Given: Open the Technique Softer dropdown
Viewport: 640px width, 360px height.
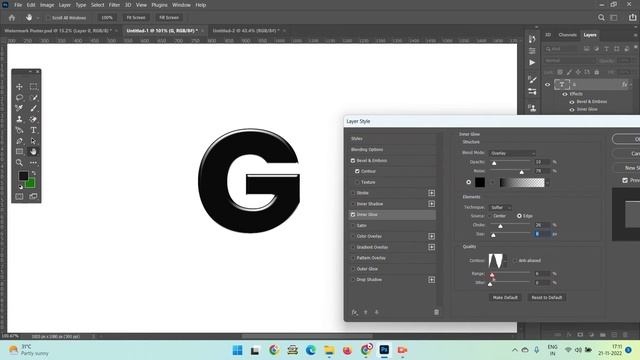Looking at the screenshot, I should [500, 207].
